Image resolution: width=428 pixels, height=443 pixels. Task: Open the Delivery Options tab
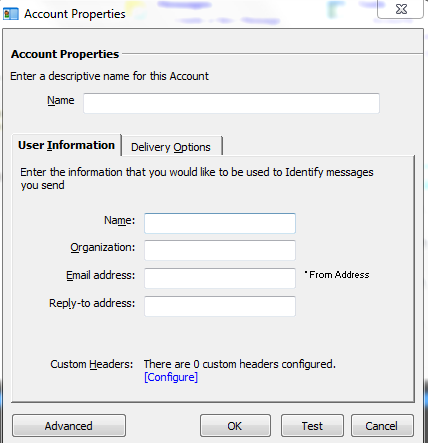pos(171,147)
